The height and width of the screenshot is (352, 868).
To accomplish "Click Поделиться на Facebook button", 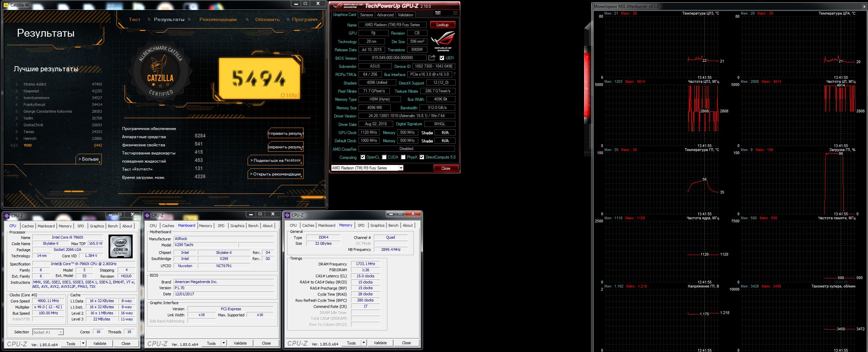I will tap(275, 160).
